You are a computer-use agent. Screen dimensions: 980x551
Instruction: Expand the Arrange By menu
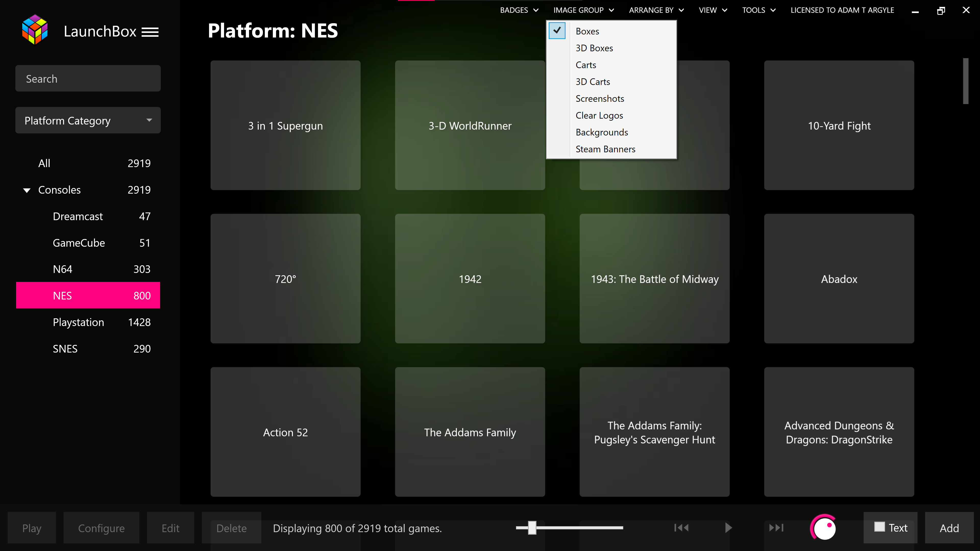click(656, 10)
